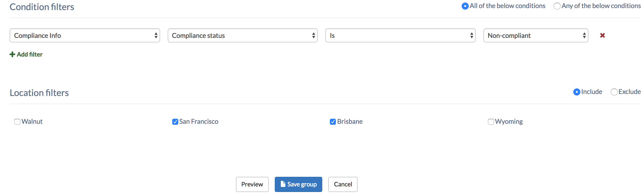
Task: Click the Save group button
Action: (x=299, y=184)
